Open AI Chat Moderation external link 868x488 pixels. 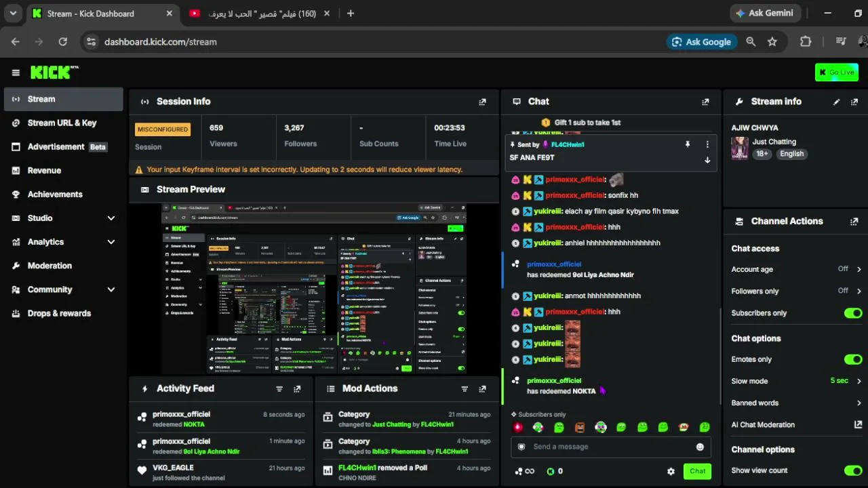coord(858,425)
